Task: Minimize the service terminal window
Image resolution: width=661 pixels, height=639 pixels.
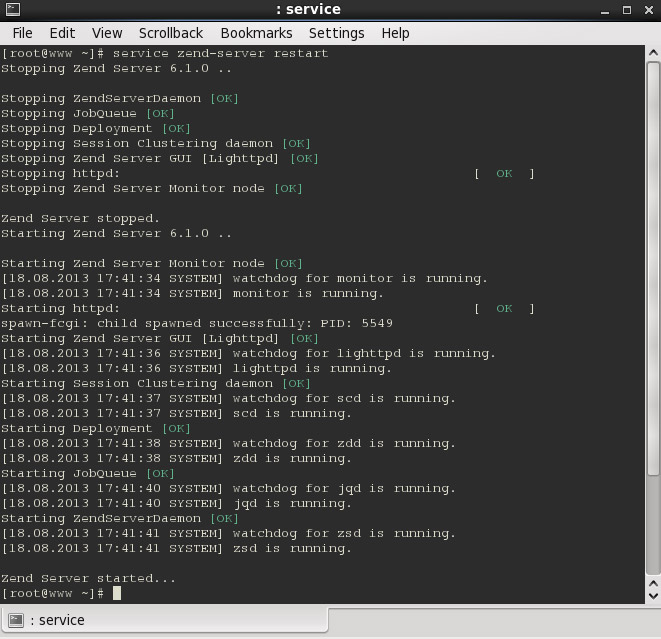Action: 605,10
